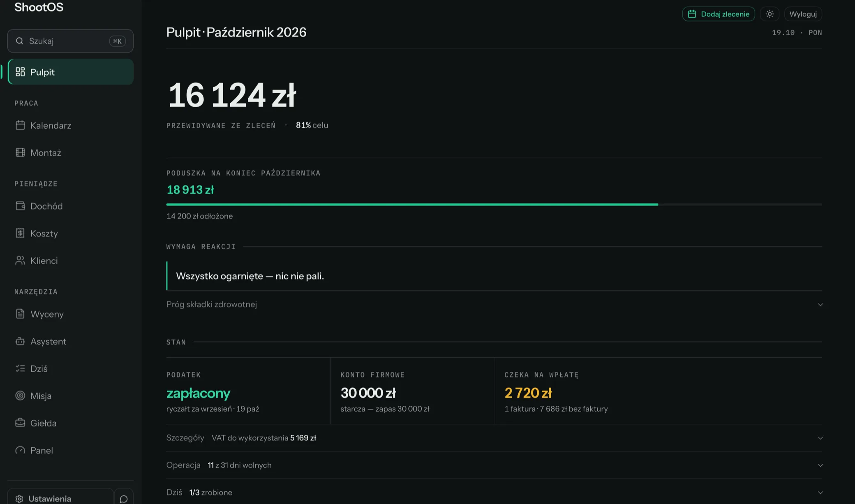855x504 pixels.
Task: Toggle light theme with sun icon
Action: pyautogui.click(x=770, y=14)
